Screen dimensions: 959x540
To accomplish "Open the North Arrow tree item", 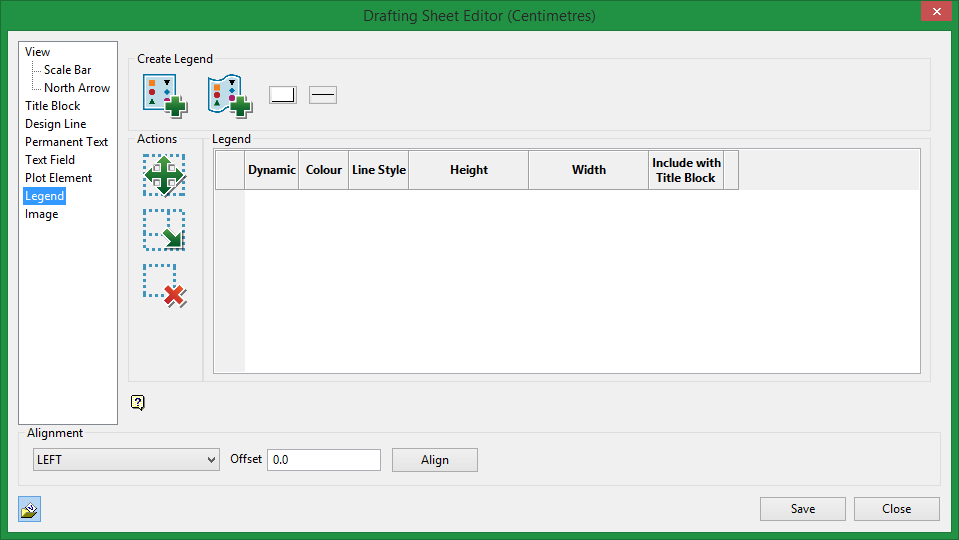I will (76, 88).
